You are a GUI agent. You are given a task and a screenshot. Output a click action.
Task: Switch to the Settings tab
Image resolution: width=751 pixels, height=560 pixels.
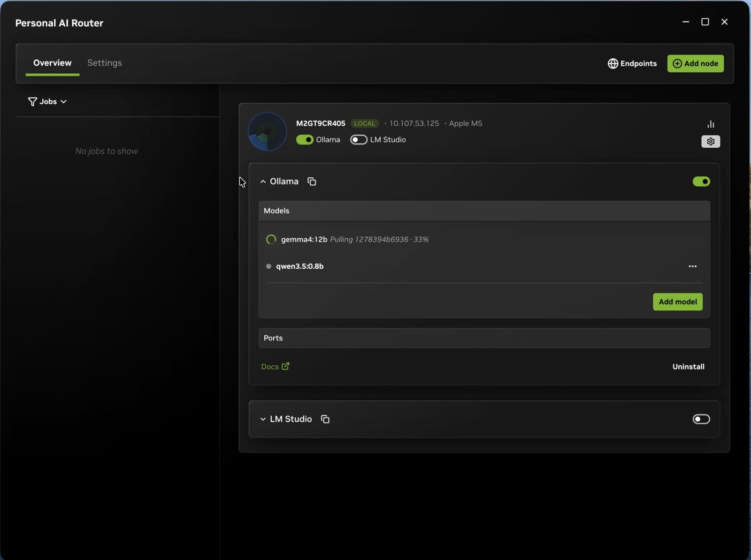[105, 63]
